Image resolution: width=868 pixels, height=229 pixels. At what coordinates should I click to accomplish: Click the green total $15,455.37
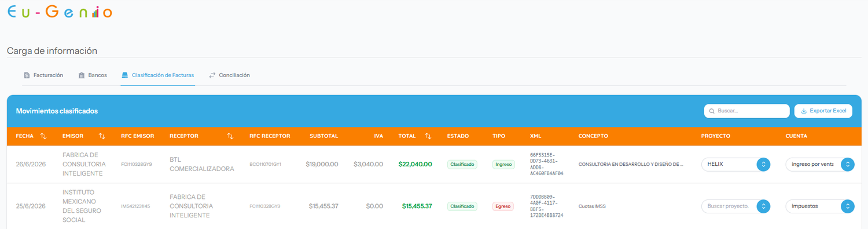pos(417,206)
